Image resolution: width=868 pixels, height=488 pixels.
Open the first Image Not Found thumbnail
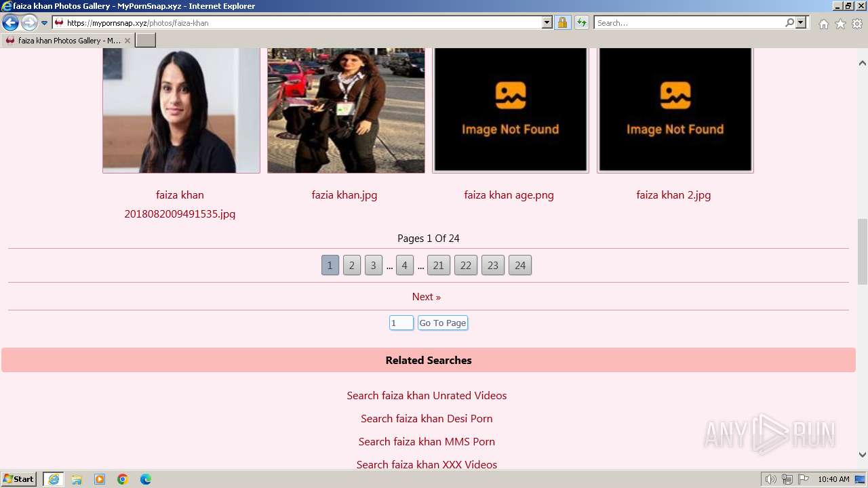pos(511,110)
